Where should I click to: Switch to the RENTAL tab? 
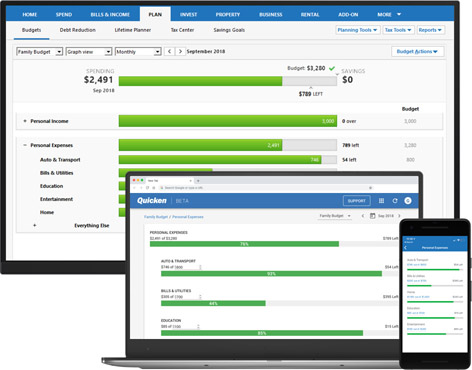[310, 15]
